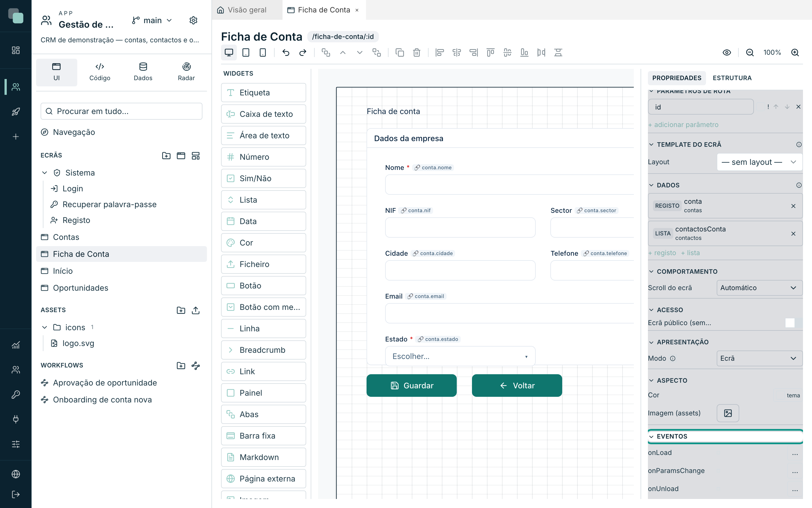Select the tablet viewport icon
Viewport: 812px width, 508px height.
246,52
